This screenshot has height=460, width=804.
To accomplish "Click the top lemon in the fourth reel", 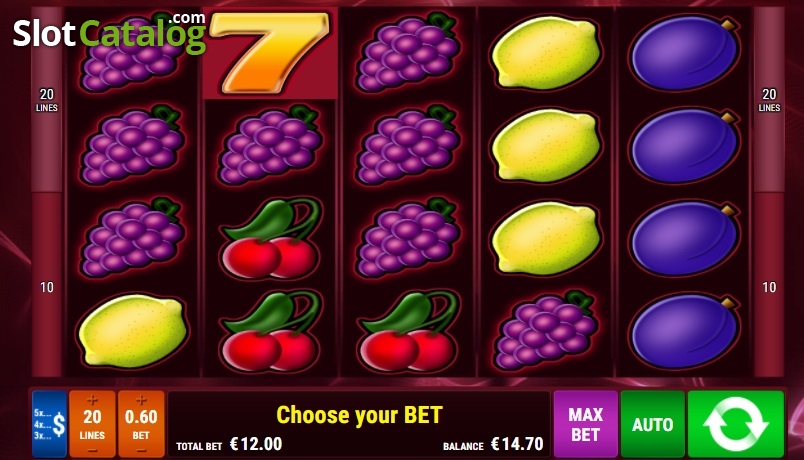I will [546, 52].
